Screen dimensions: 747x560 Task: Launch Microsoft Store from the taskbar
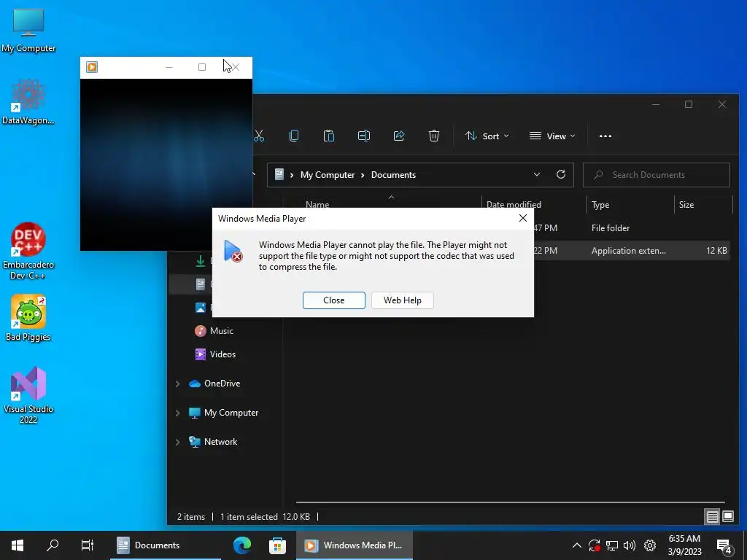tap(277, 545)
